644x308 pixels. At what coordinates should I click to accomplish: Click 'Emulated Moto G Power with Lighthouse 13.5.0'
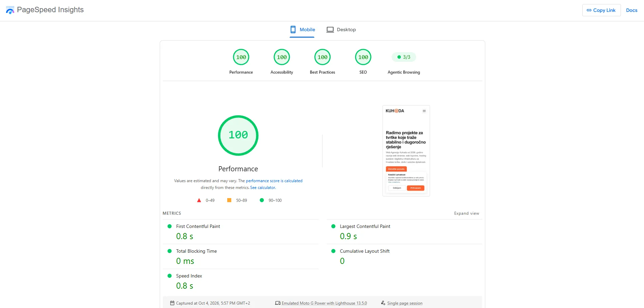pos(324,303)
